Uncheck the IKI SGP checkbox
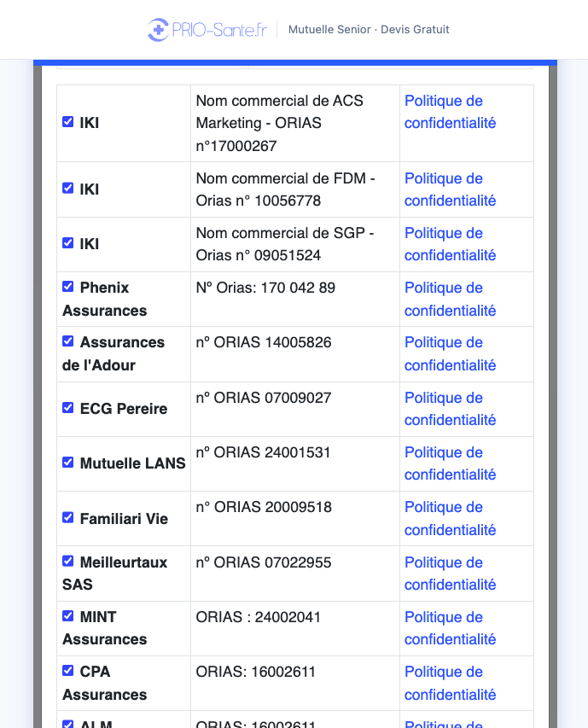 point(67,243)
